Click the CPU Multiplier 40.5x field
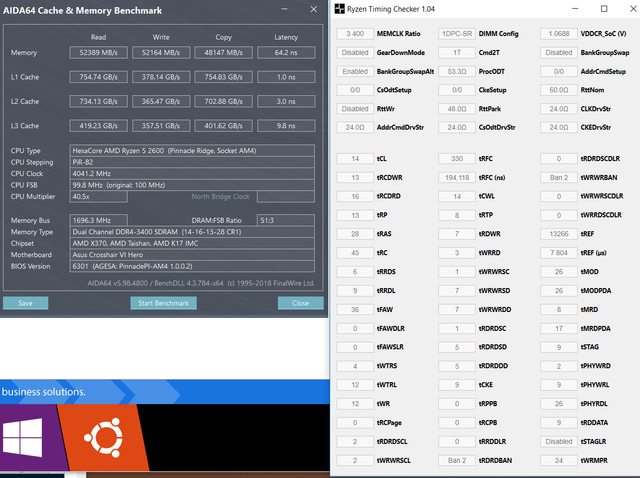 (98, 196)
